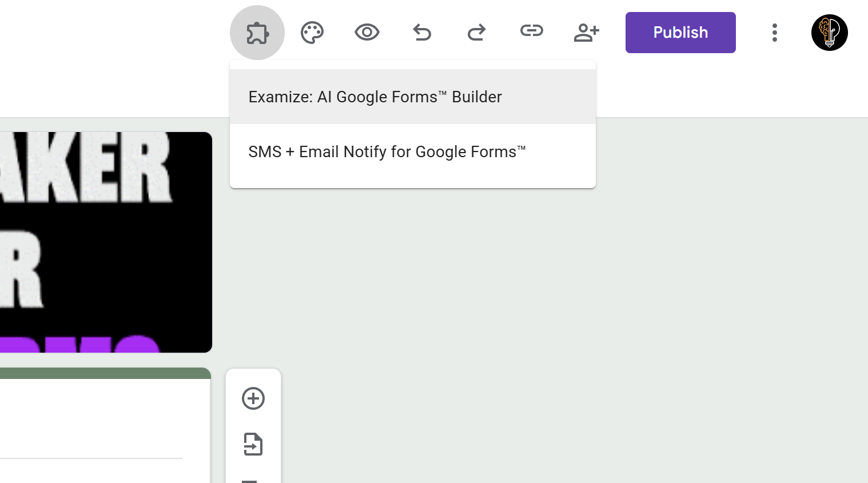Viewport: 868px width, 483px height.
Task: Click the Publish button
Action: point(680,33)
